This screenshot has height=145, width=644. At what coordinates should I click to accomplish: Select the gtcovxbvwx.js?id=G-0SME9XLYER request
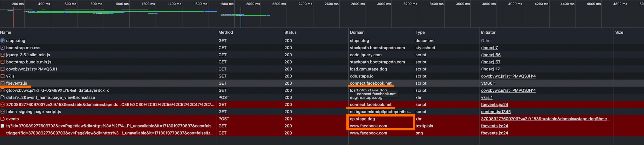(58, 90)
